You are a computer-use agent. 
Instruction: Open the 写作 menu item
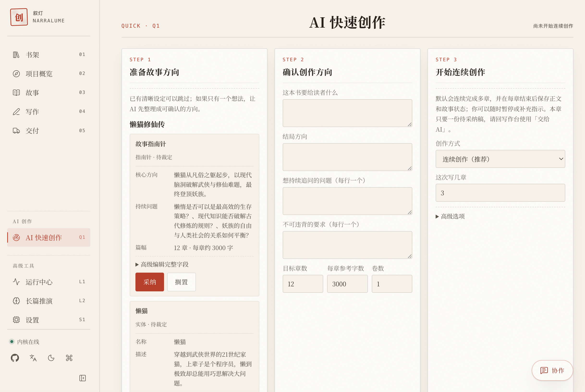pos(49,112)
